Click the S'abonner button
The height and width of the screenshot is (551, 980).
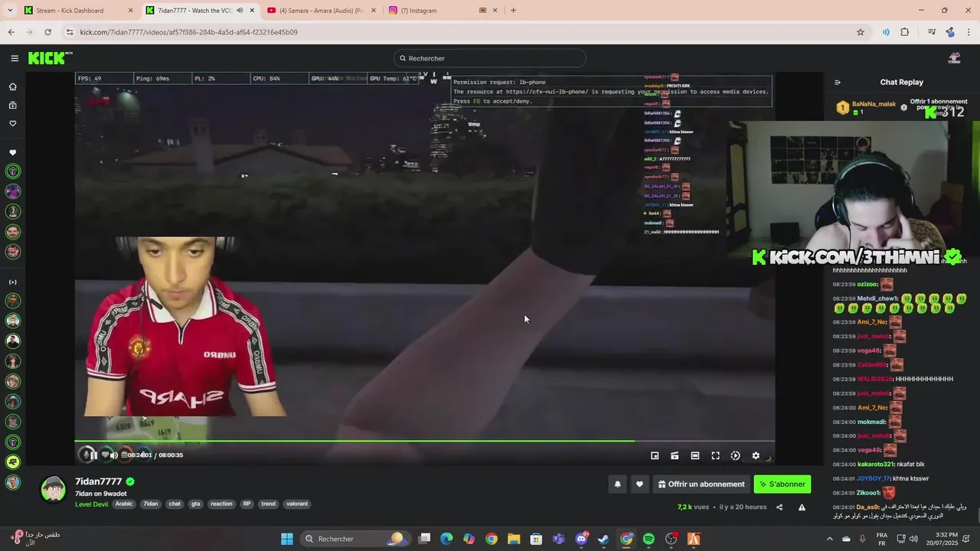pos(782,484)
